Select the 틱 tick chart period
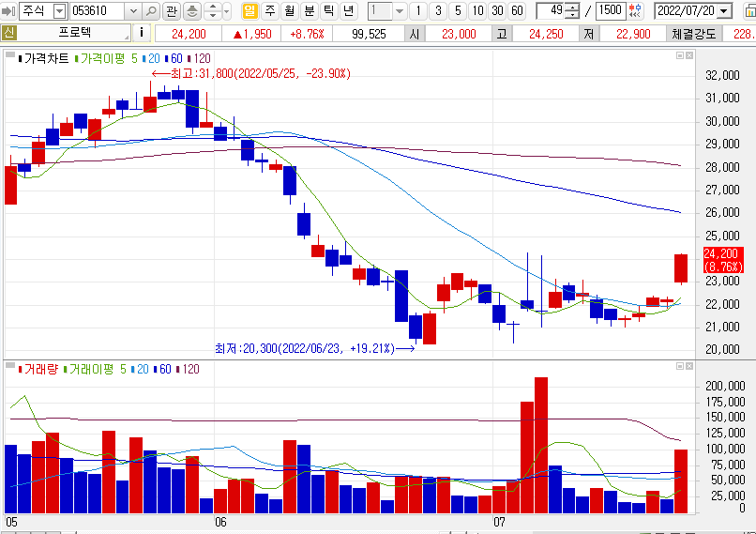756x534 pixels. point(329,10)
